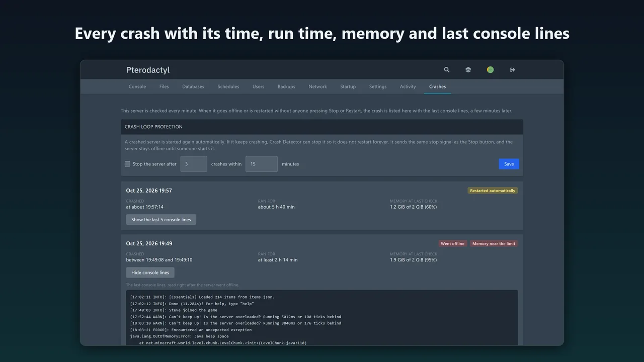Click the 'Restarted automatically' badge
The image size is (644, 362).
(493, 191)
